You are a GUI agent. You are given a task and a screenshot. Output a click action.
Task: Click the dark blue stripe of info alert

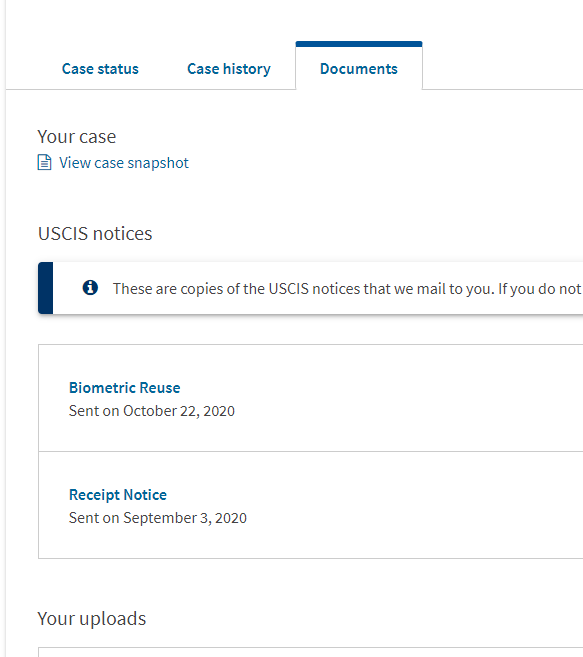tap(45, 288)
